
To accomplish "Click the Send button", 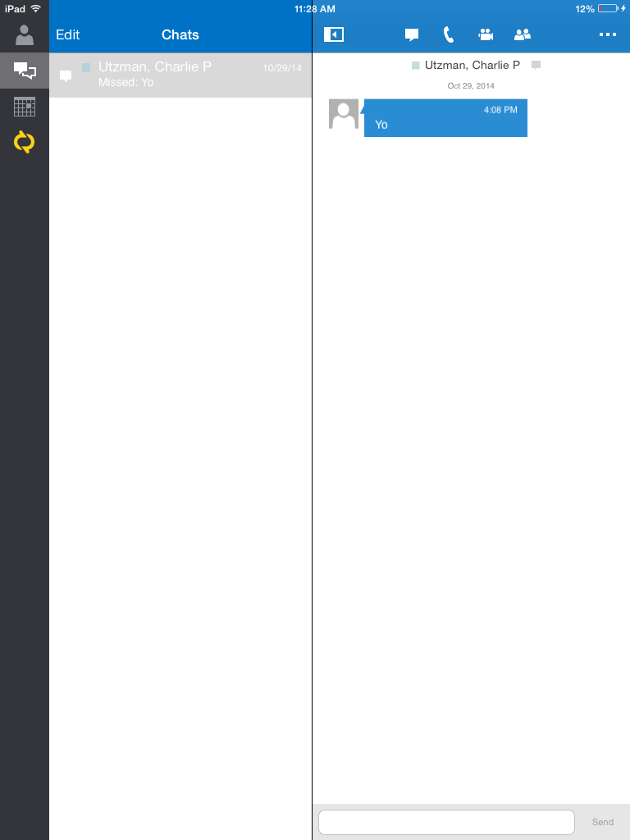I will (603, 822).
